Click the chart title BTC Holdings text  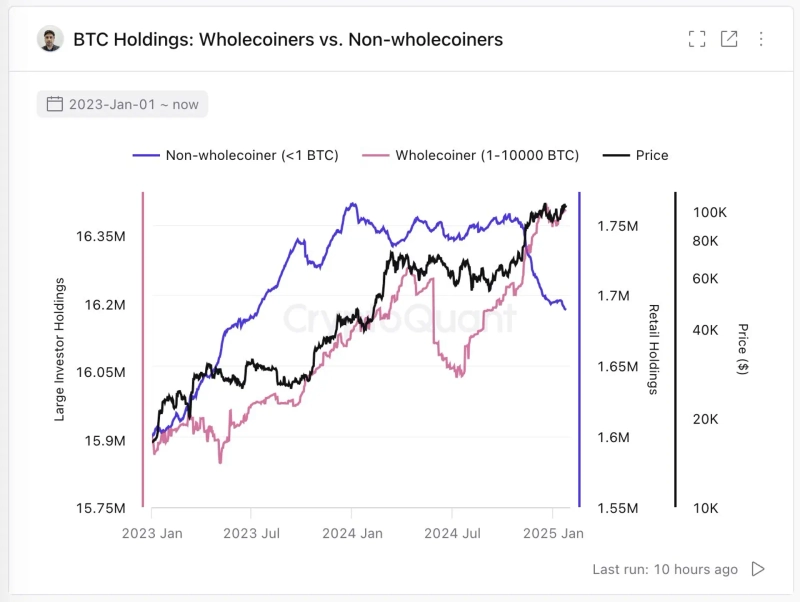click(x=288, y=40)
